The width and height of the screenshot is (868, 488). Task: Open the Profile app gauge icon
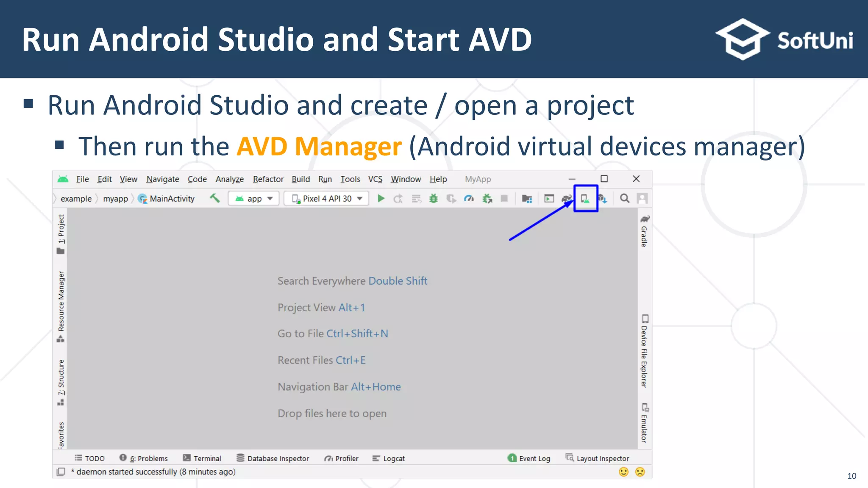(x=469, y=198)
